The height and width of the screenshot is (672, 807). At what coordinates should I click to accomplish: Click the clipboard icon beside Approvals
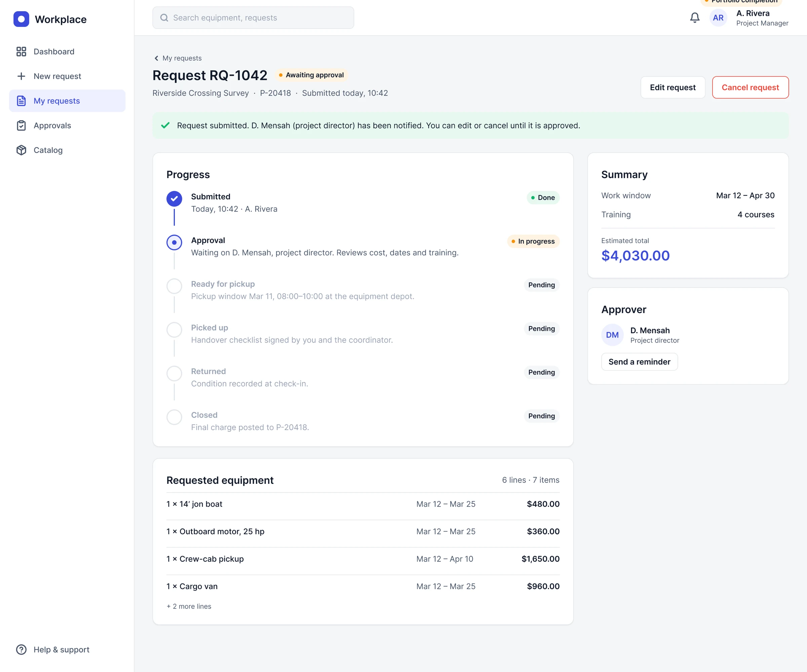pos(21,126)
